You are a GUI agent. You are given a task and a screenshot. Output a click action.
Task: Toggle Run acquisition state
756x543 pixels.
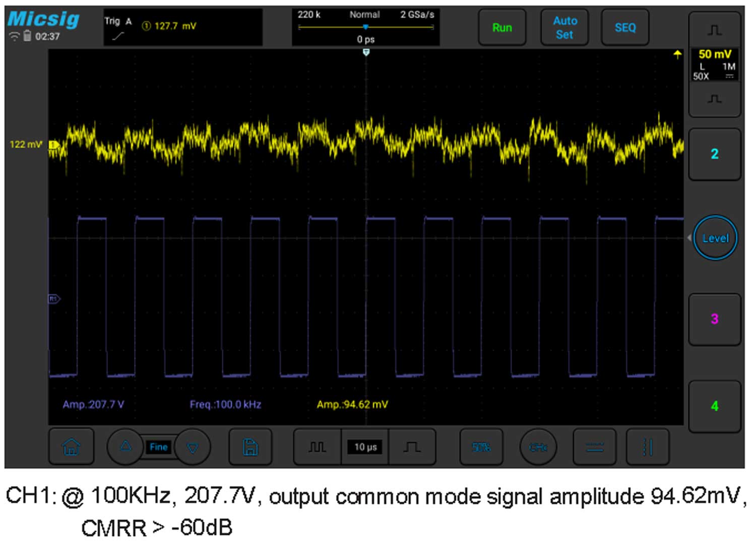click(x=502, y=28)
